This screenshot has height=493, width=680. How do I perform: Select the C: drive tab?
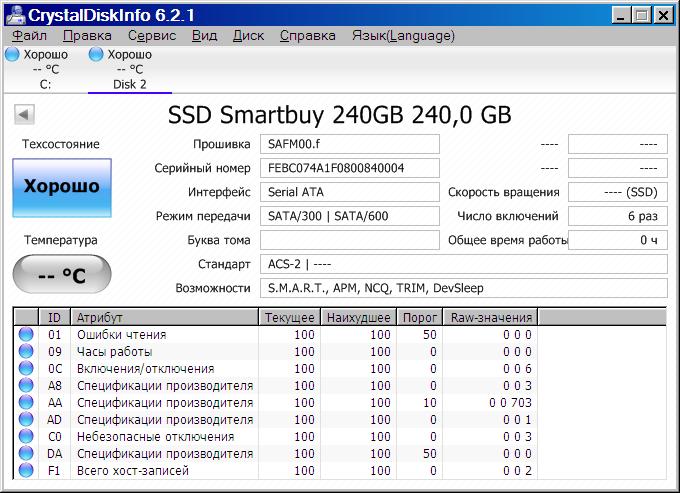click(x=45, y=69)
